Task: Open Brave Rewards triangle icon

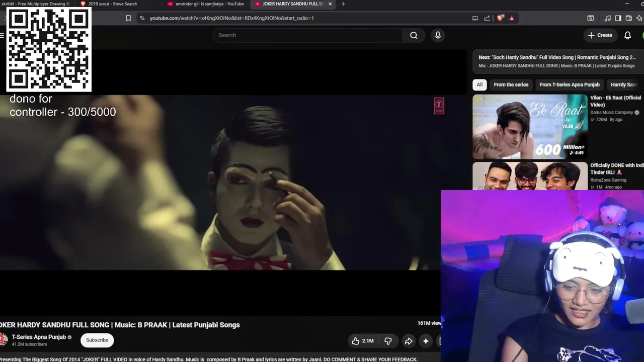Action: pyautogui.click(x=512, y=18)
